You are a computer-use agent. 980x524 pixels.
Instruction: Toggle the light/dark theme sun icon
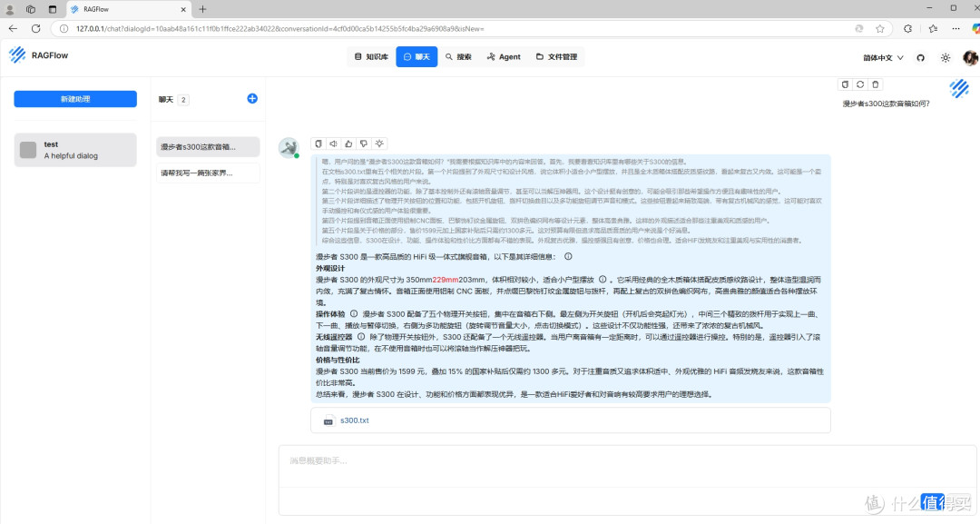point(946,57)
